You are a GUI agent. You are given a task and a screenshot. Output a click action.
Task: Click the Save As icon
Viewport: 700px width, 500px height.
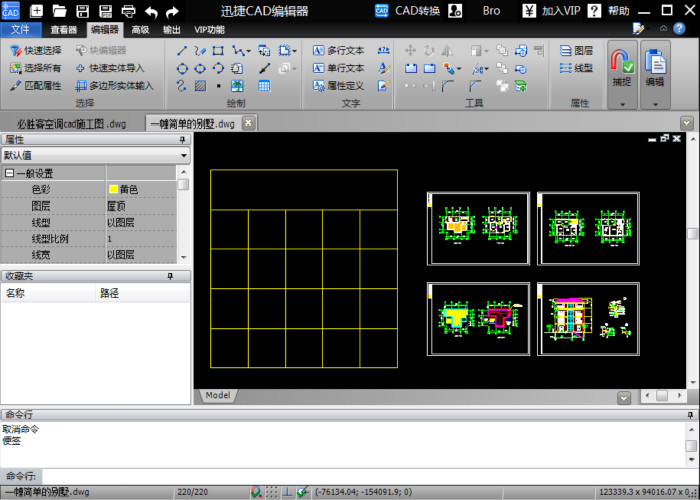point(105,11)
